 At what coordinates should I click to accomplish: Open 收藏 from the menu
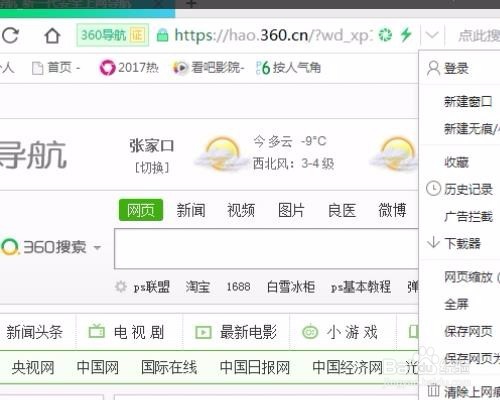[x=456, y=162]
